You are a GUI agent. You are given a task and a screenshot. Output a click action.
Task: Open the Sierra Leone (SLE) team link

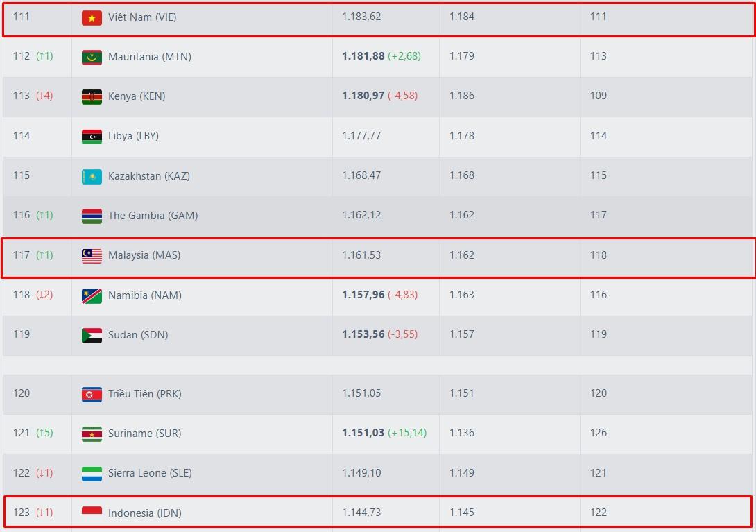tap(150, 473)
